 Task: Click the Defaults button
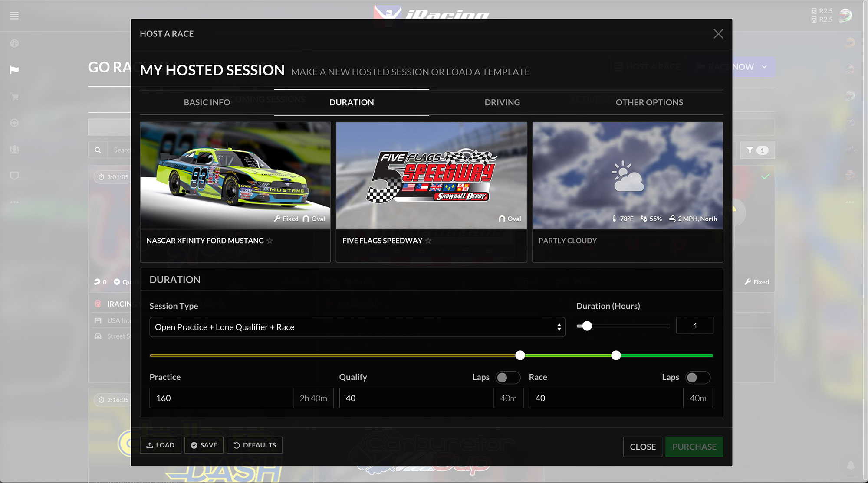[255, 445]
